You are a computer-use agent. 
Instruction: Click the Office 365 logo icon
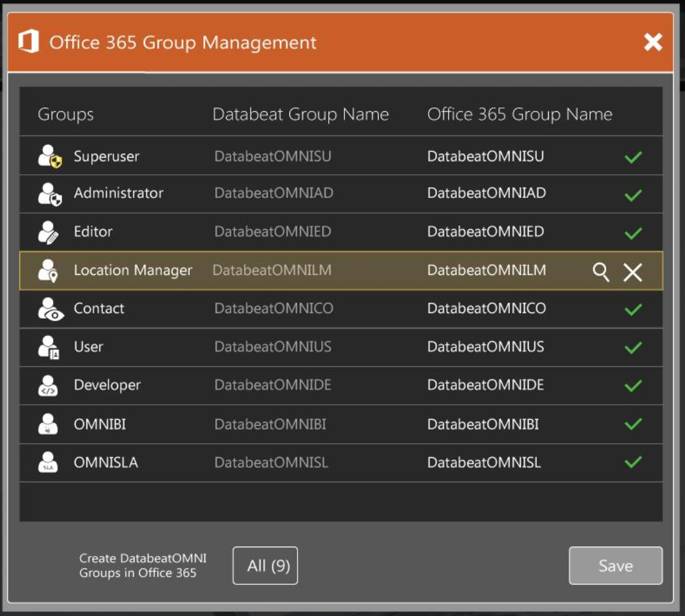(28, 41)
